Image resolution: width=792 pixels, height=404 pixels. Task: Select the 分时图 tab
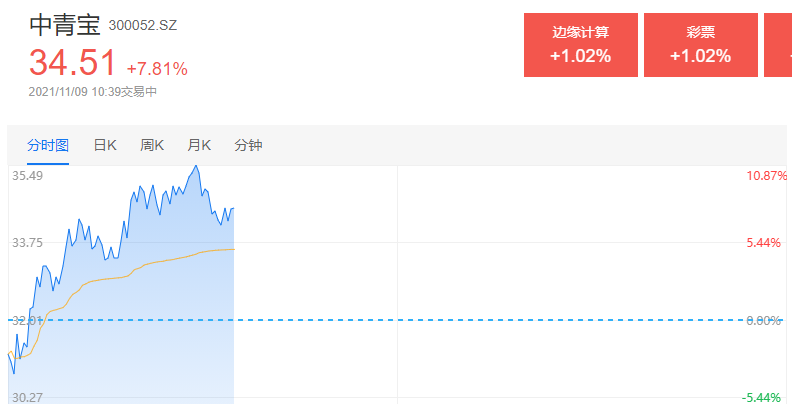pyautogui.click(x=48, y=145)
